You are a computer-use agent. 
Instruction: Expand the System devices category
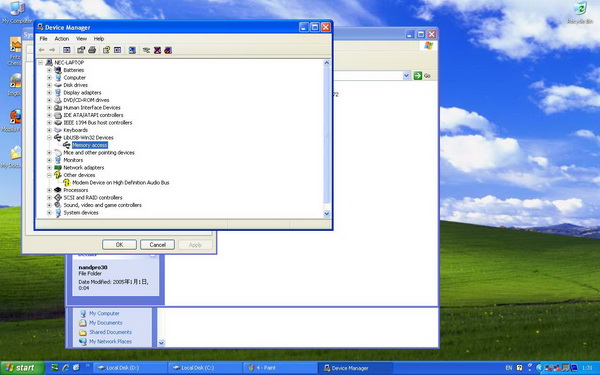(49, 212)
